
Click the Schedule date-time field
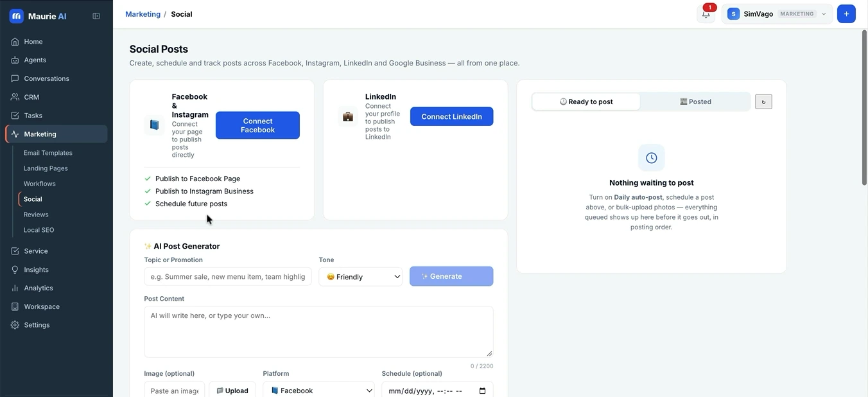[437, 391]
